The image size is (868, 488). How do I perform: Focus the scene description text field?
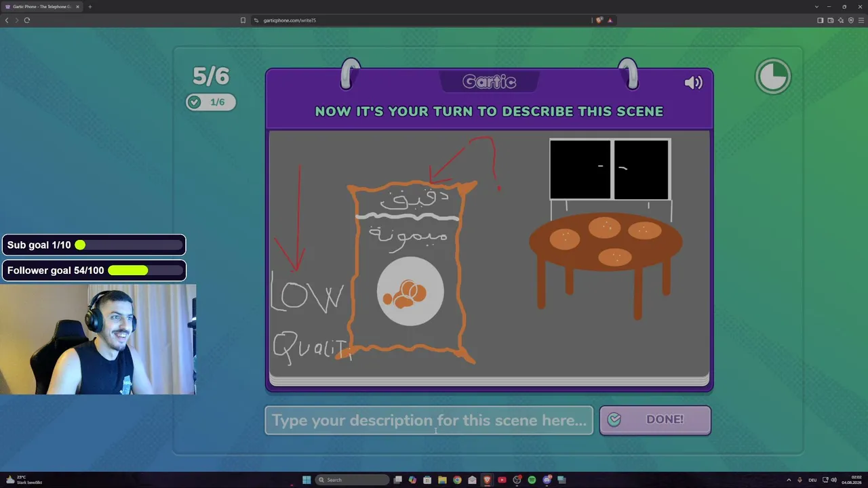pyautogui.click(x=429, y=420)
